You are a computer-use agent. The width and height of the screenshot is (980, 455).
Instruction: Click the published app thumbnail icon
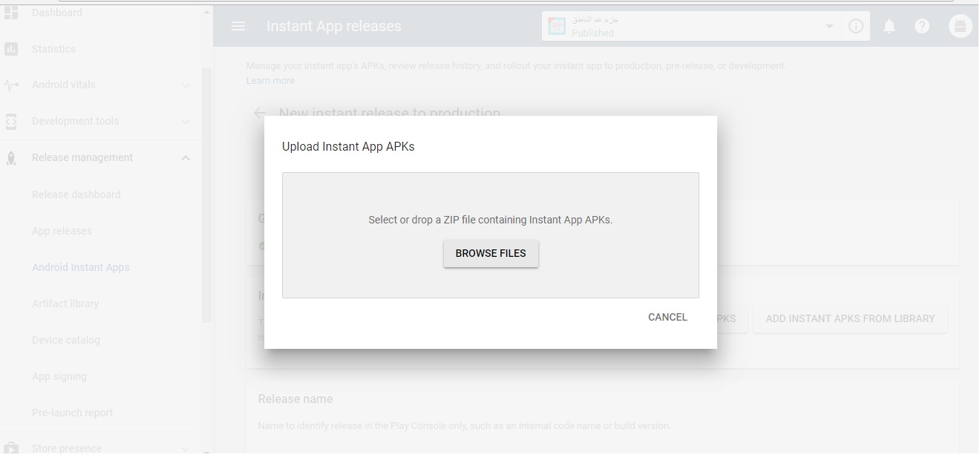pyautogui.click(x=556, y=27)
